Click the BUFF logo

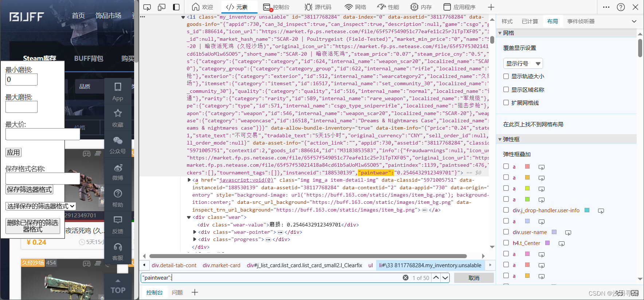(27, 17)
